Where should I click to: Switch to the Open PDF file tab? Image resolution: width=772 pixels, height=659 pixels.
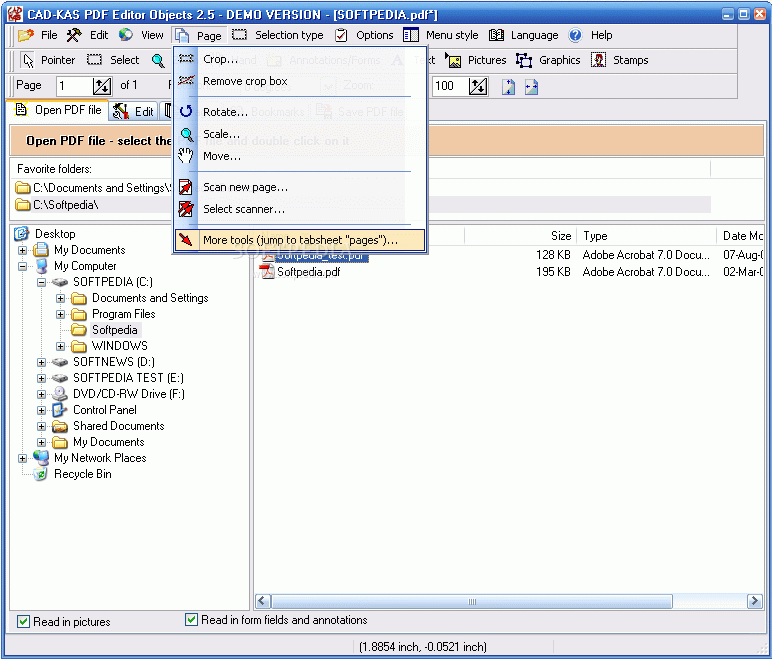click(58, 110)
